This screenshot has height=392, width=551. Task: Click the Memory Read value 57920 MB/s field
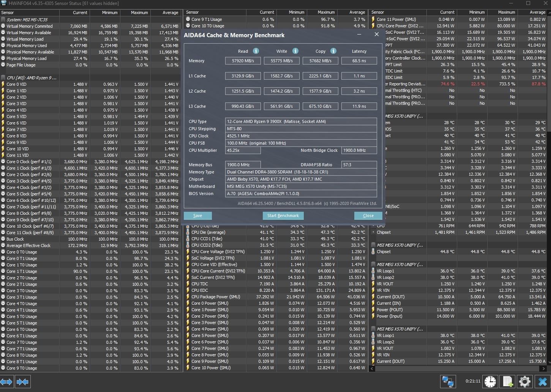point(243,61)
